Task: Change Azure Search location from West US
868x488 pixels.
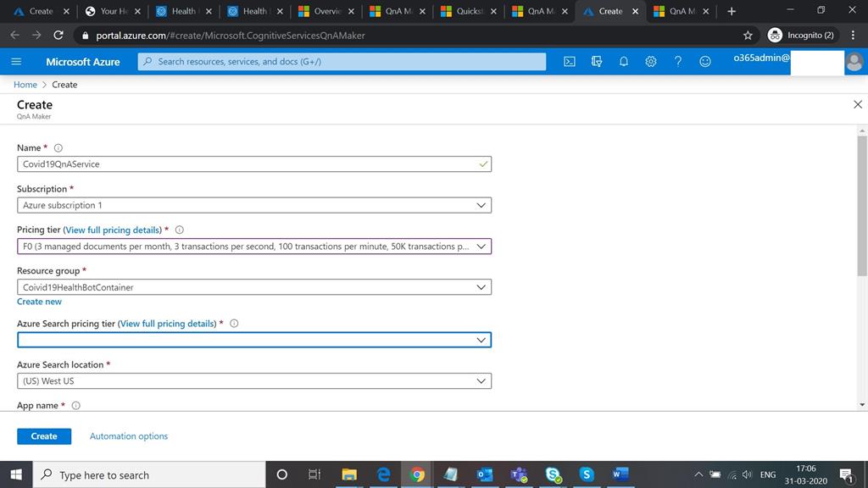Action: pyautogui.click(x=253, y=380)
